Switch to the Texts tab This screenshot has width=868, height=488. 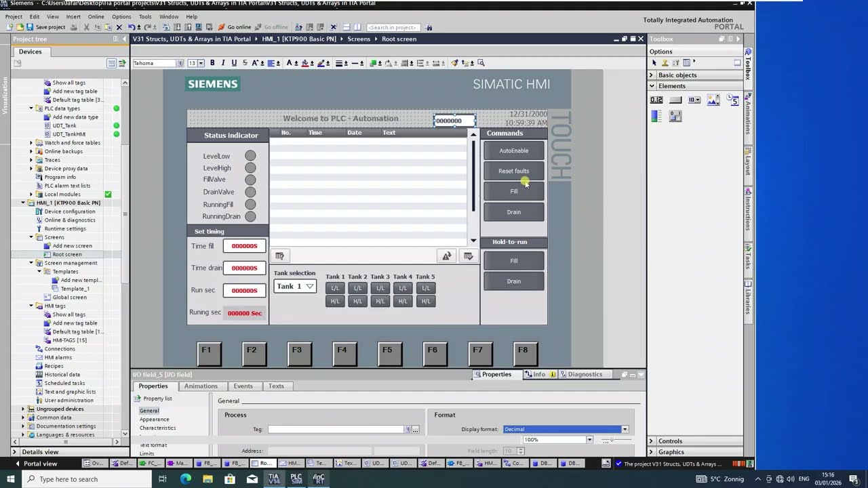[x=276, y=386]
